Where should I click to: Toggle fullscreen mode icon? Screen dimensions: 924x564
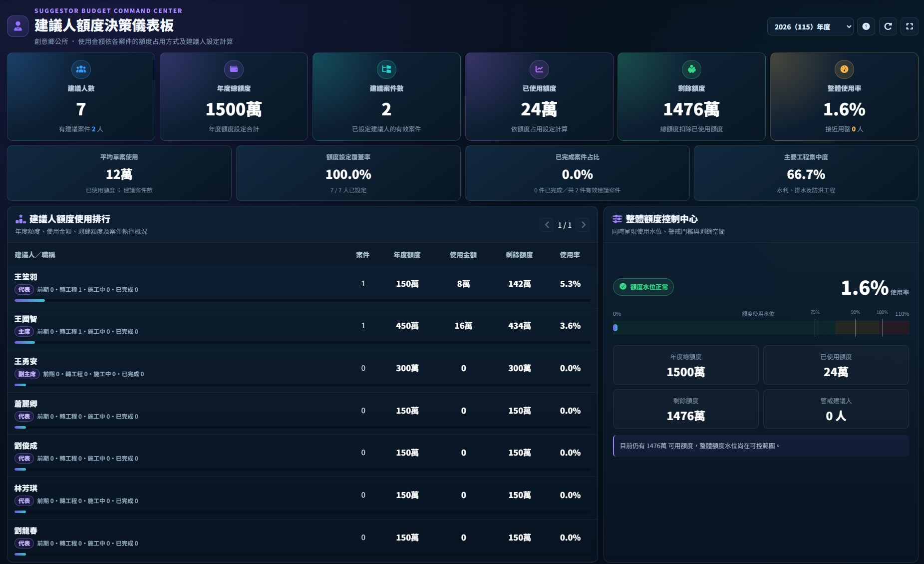(910, 27)
